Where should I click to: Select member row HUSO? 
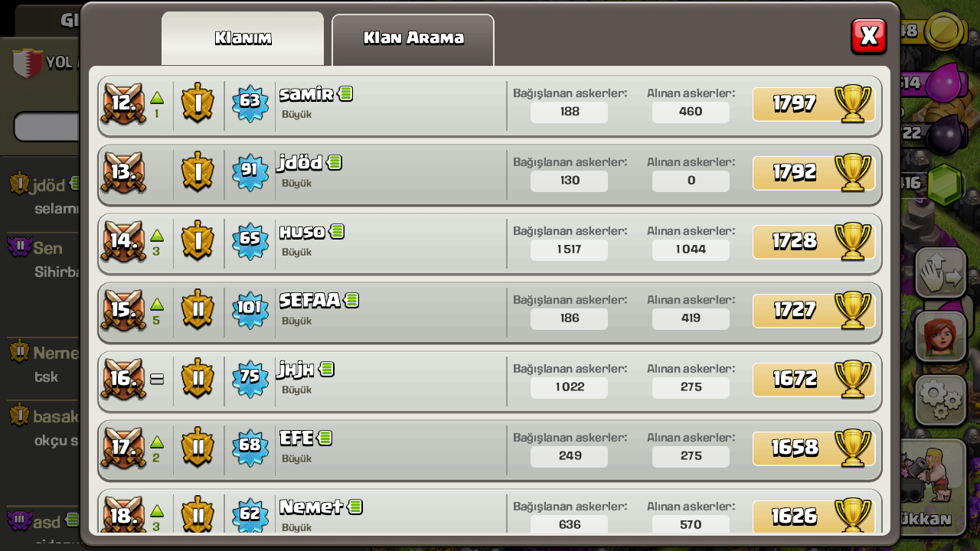490,242
